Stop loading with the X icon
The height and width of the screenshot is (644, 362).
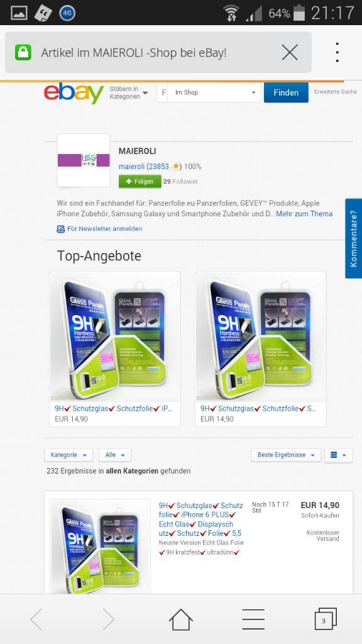click(x=290, y=53)
